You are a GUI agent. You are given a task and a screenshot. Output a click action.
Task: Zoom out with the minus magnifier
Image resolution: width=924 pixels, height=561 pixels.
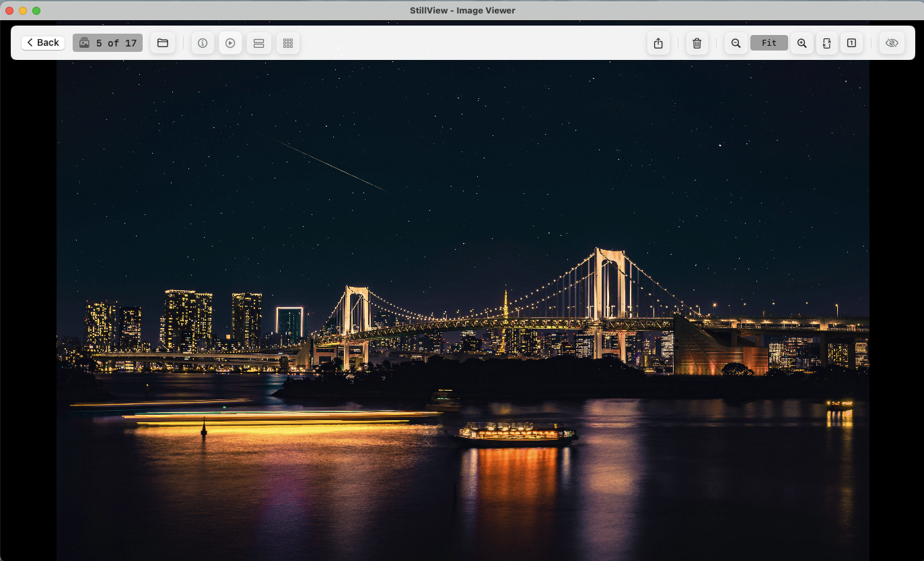[736, 43]
